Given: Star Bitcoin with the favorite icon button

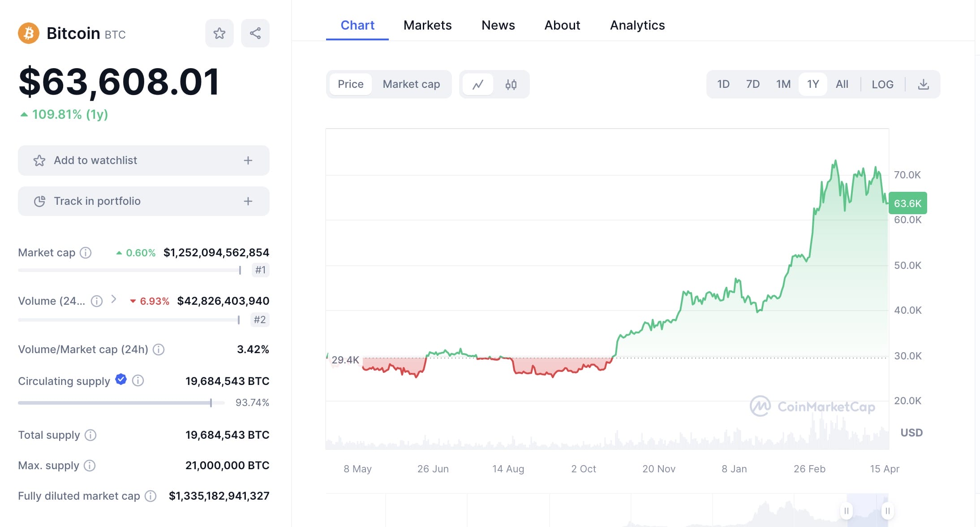Looking at the screenshot, I should tap(219, 33).
